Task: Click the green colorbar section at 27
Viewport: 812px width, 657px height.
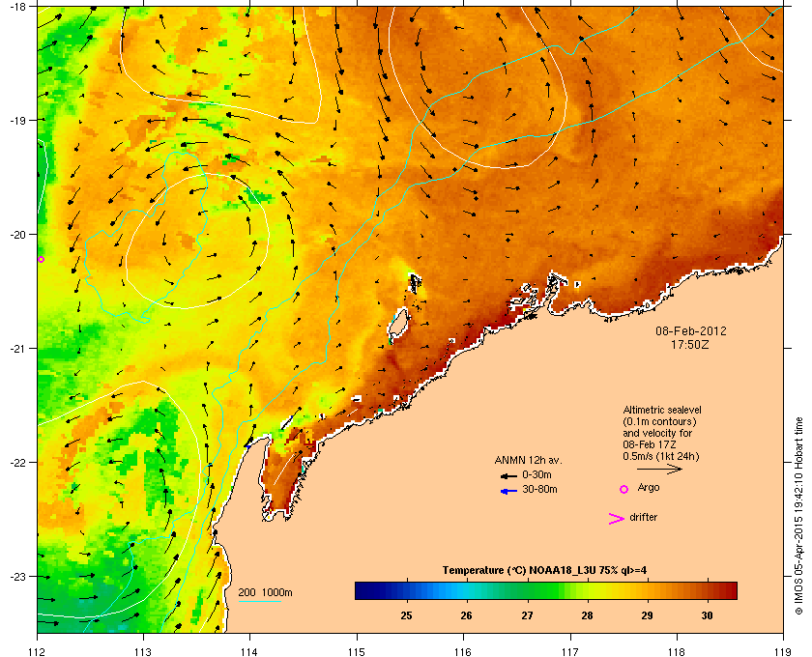Action: (x=527, y=590)
